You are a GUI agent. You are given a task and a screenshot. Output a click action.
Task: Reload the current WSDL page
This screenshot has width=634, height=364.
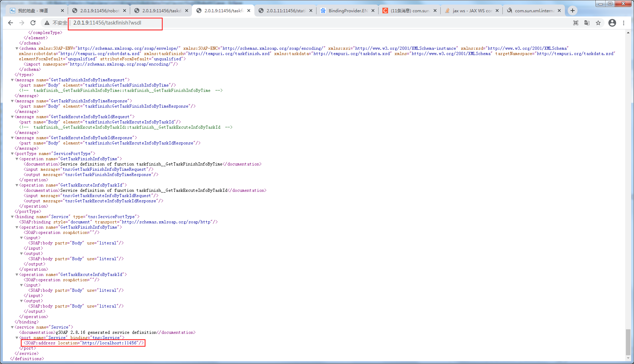point(33,23)
